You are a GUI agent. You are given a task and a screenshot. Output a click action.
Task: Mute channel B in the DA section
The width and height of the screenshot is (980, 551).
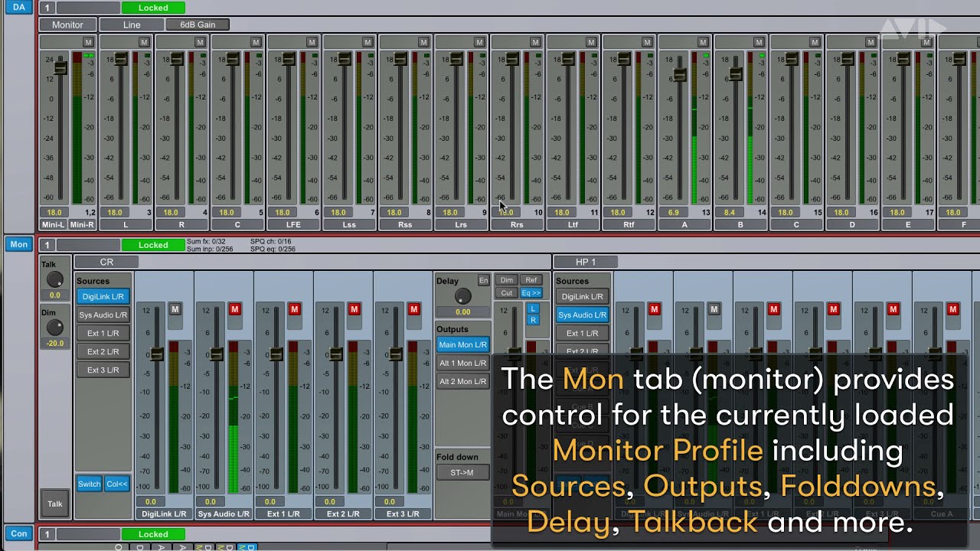tap(759, 42)
